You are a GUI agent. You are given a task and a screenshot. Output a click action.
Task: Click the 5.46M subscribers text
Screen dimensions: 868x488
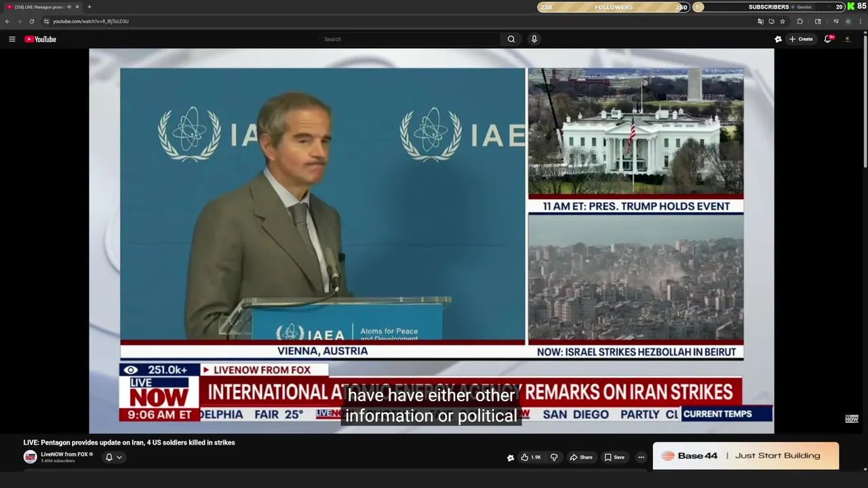(58, 461)
